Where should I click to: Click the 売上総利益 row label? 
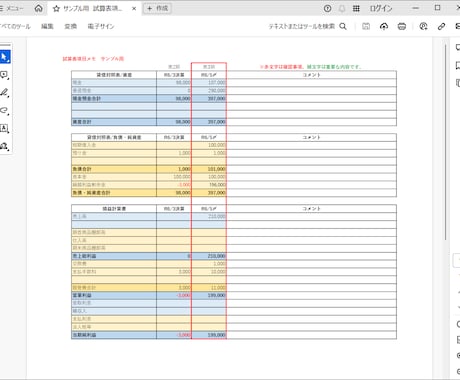(x=84, y=256)
